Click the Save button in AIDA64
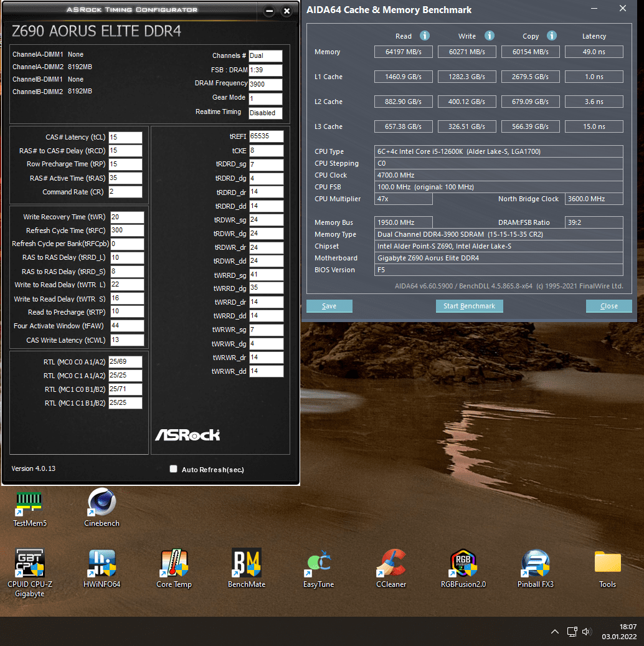This screenshot has height=646, width=644. (329, 306)
